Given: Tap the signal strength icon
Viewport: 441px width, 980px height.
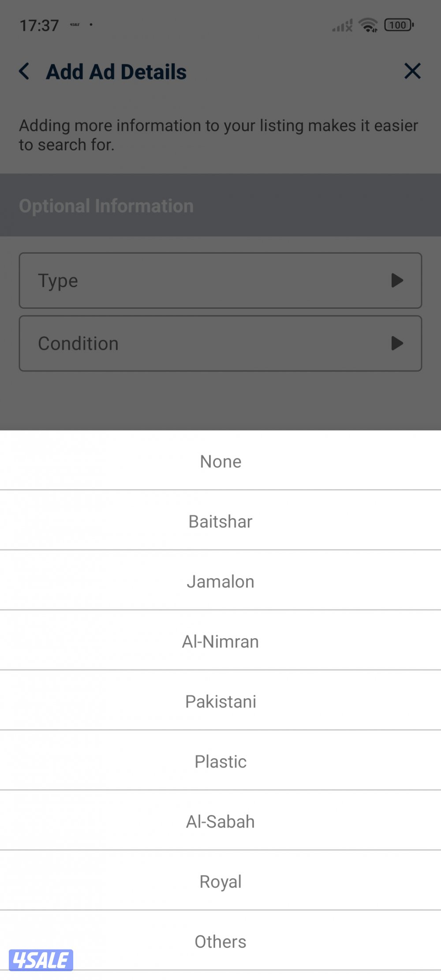Looking at the screenshot, I should (342, 26).
